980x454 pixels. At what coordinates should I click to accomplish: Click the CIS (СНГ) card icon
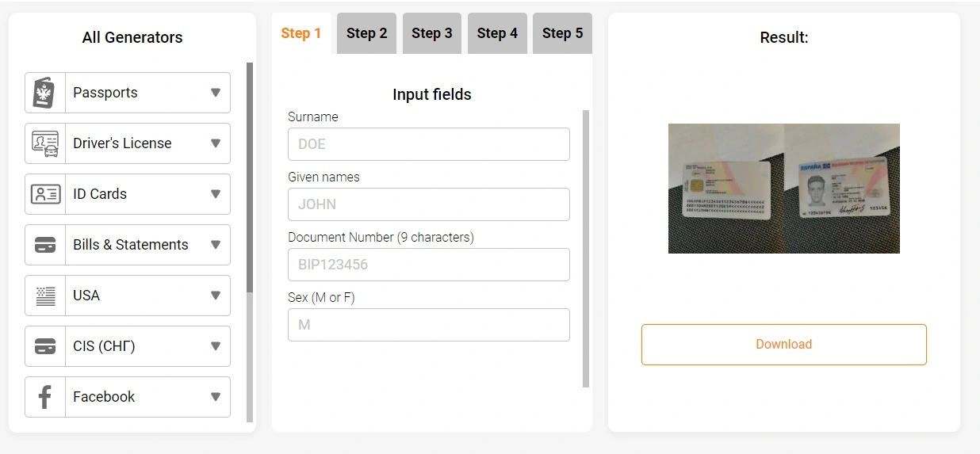point(45,346)
